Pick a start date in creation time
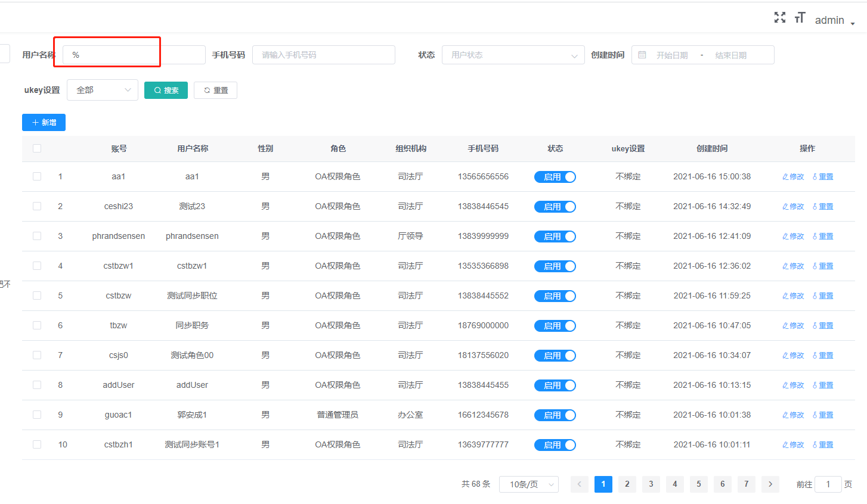Screen dimensions: 867x504 (672, 55)
